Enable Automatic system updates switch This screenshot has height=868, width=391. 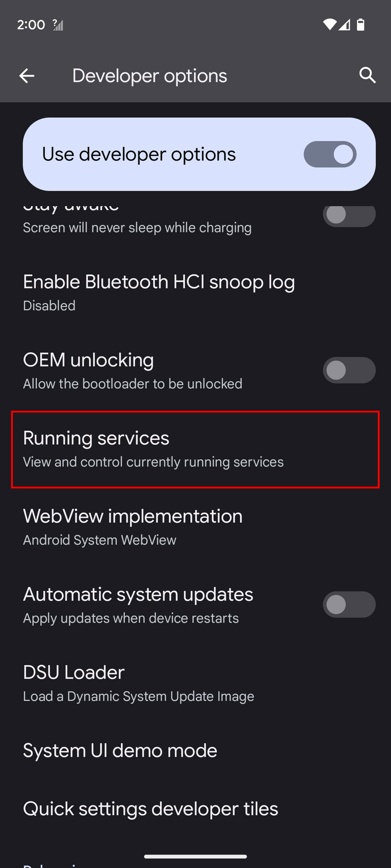point(349,605)
